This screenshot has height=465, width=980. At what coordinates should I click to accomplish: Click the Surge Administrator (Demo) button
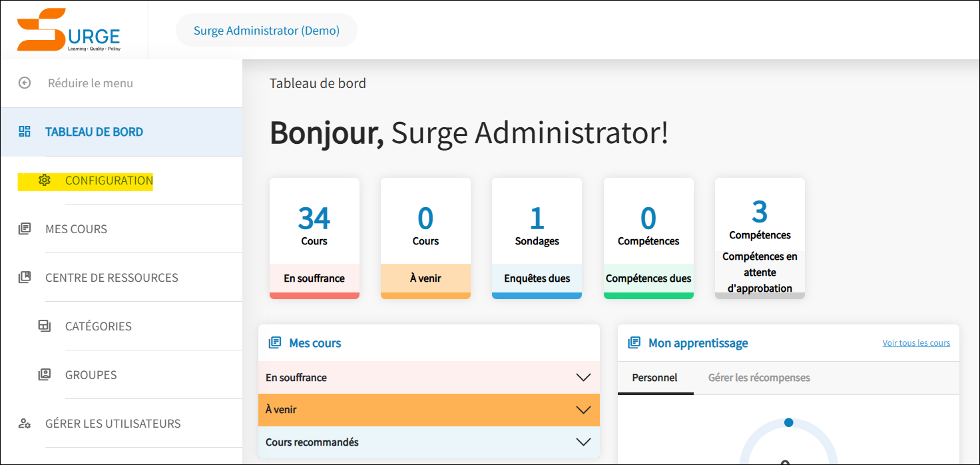[266, 29]
